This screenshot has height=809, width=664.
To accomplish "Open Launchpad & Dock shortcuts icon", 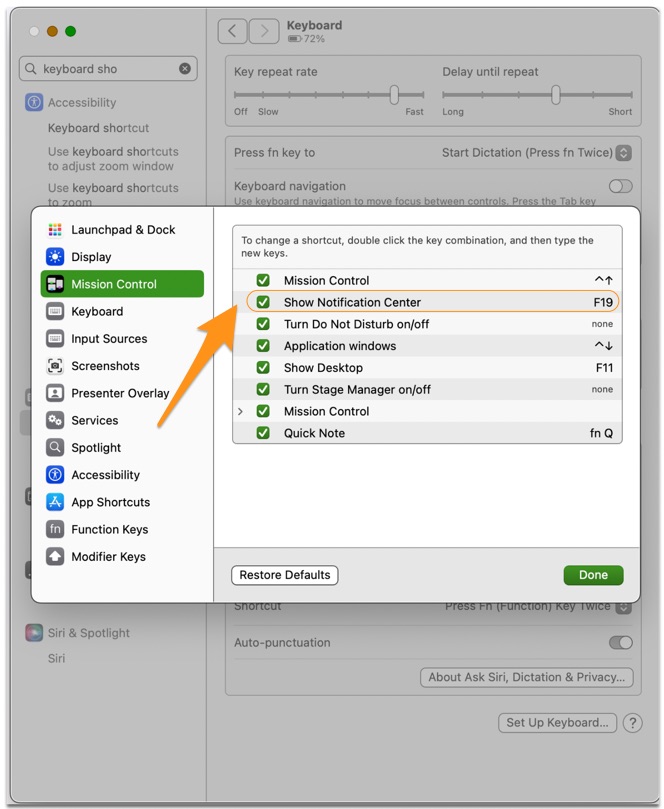I will click(x=55, y=230).
